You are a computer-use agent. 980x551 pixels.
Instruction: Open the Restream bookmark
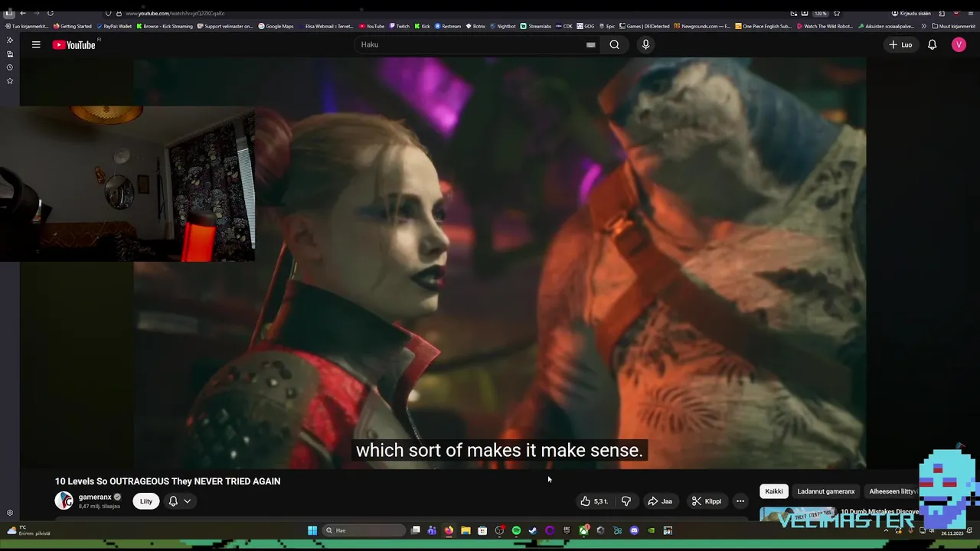tap(448, 26)
